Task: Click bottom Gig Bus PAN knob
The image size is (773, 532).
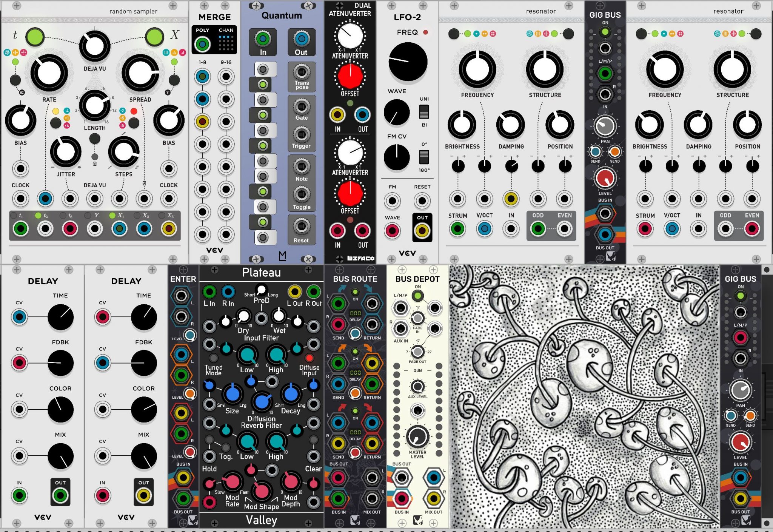Action: pyautogui.click(x=740, y=390)
